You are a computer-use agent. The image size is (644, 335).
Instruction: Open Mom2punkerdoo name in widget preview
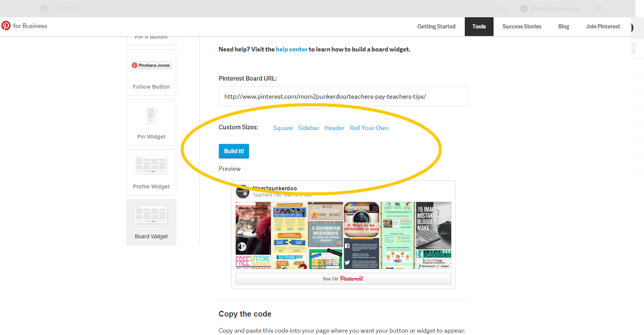275,188
